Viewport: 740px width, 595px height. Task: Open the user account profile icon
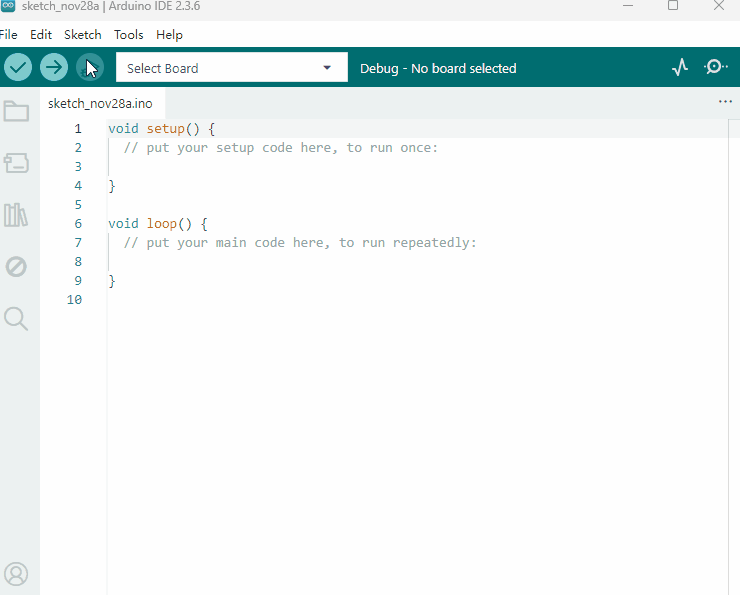pyautogui.click(x=16, y=574)
